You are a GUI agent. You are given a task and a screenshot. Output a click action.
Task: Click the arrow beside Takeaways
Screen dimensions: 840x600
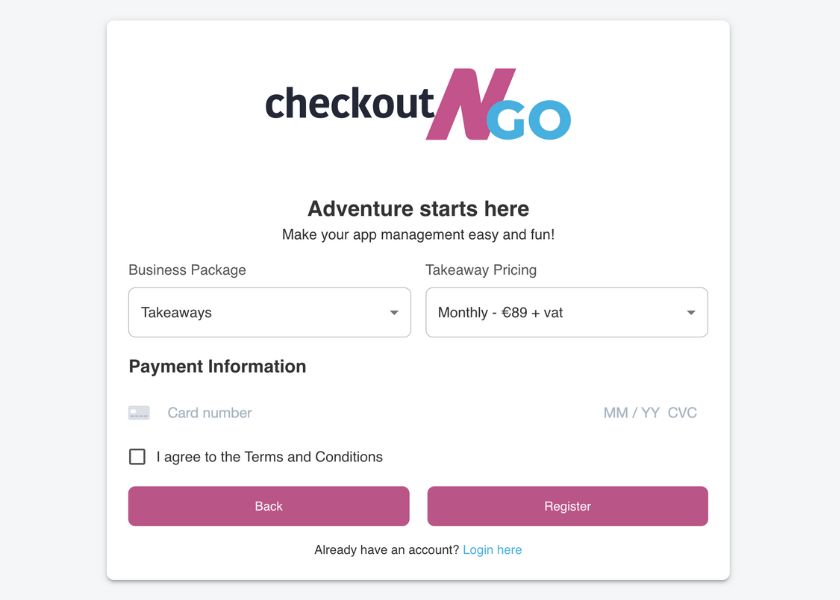[x=394, y=313]
